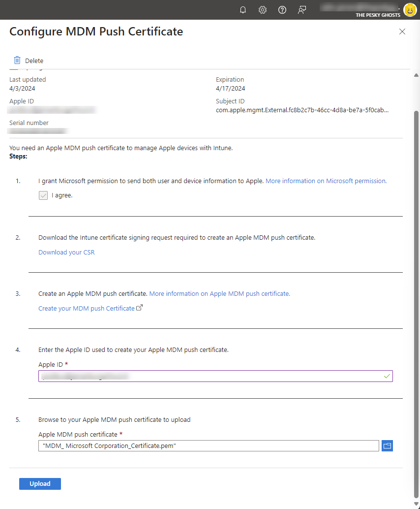This screenshot has height=509, width=420.
Task: Open the feedback person icon
Action: 302,10
